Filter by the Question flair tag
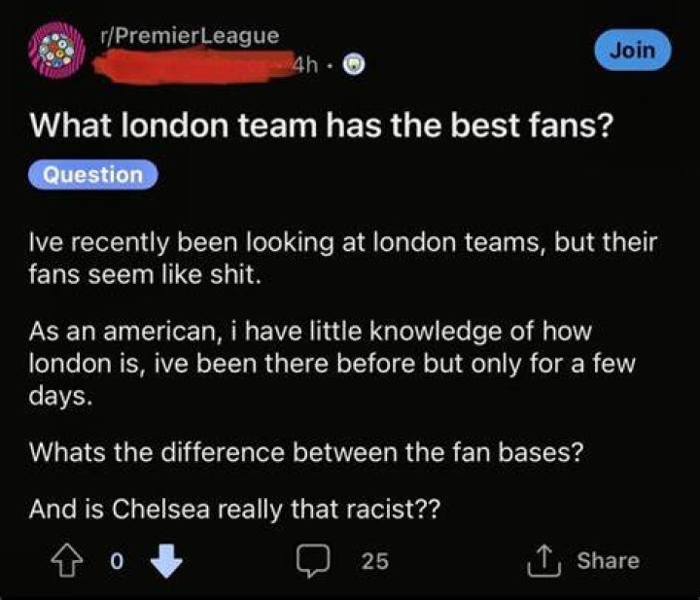The height and width of the screenshot is (600, 700). (x=93, y=174)
